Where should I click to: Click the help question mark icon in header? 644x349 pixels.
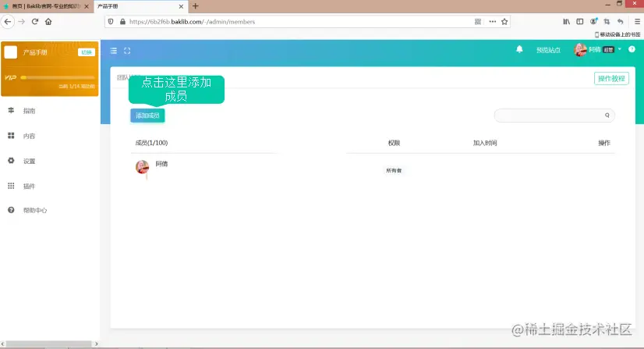click(x=632, y=49)
